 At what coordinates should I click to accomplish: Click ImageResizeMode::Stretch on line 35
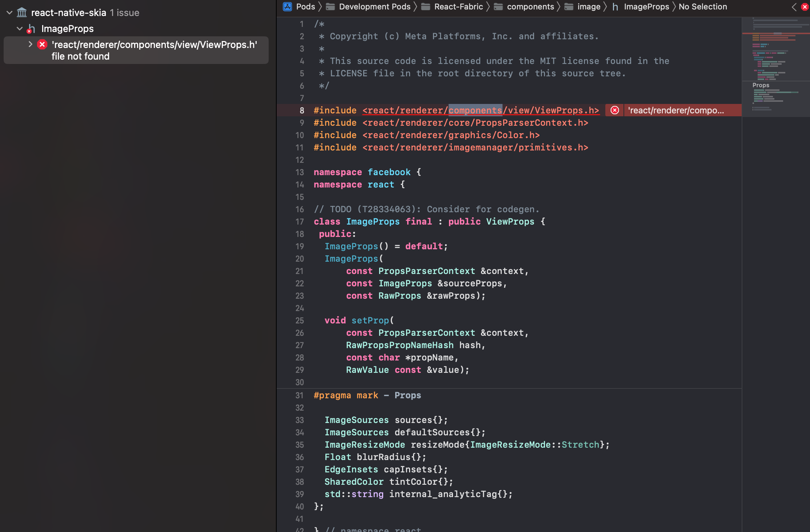[x=534, y=445]
